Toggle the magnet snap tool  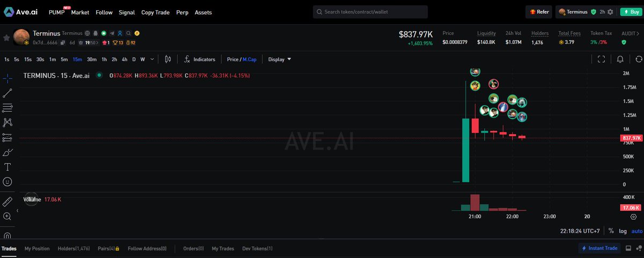click(8, 235)
